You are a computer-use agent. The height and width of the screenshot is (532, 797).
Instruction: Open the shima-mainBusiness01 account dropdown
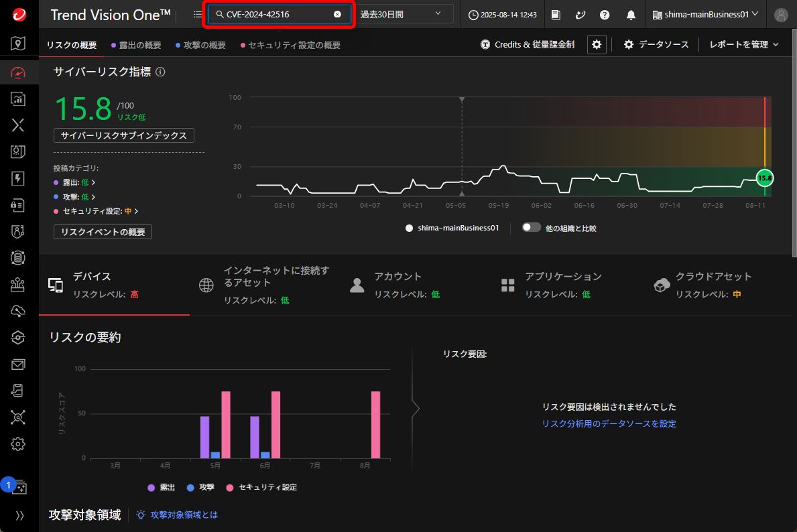705,15
